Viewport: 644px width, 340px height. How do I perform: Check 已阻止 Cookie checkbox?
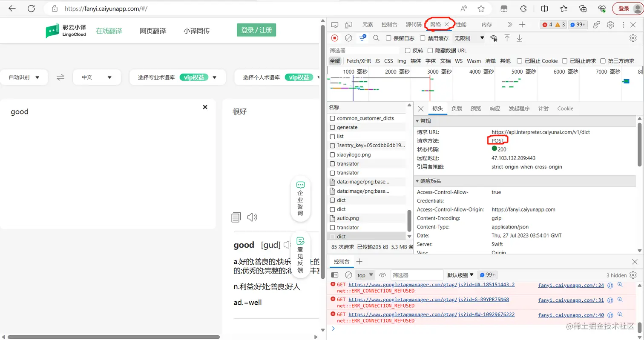(519, 61)
